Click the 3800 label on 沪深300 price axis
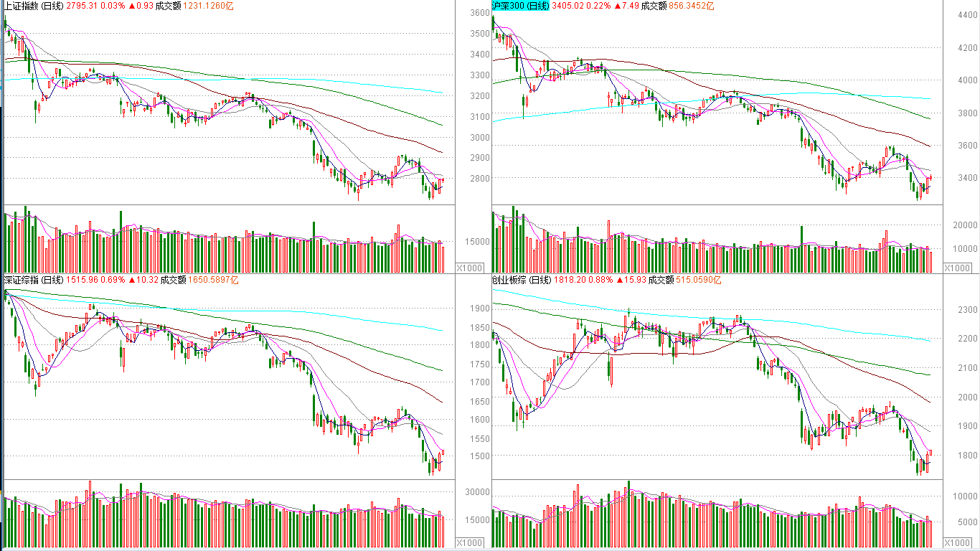The width and height of the screenshot is (980, 551). 969,113
